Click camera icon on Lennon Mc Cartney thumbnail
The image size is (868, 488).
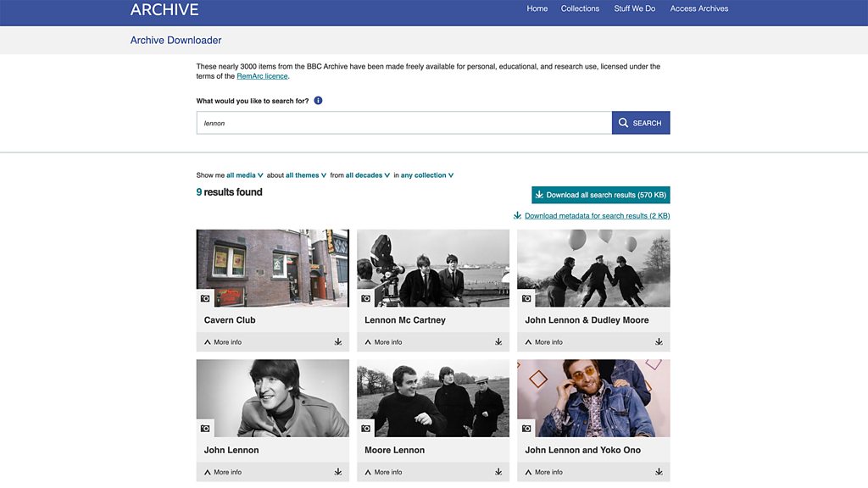(366, 298)
